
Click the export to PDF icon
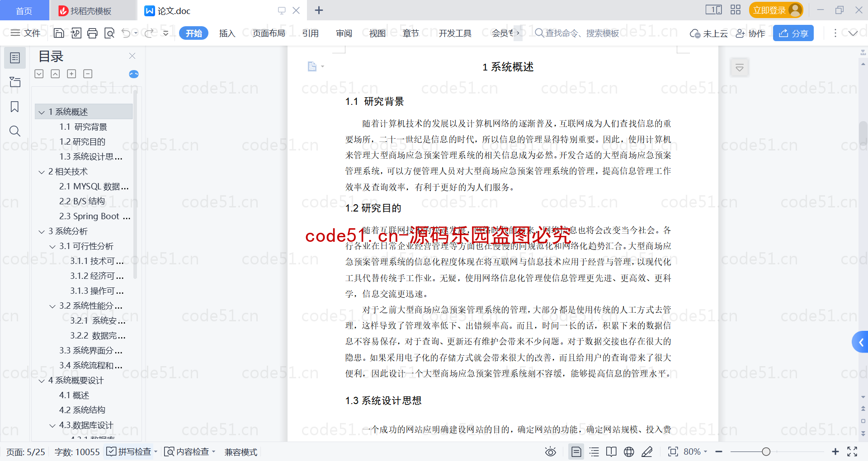(x=76, y=33)
